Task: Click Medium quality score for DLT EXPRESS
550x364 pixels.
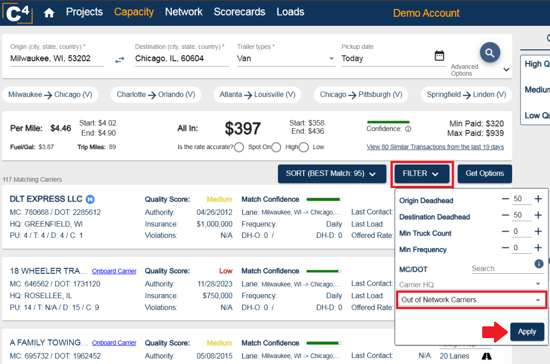Action: 219,199
